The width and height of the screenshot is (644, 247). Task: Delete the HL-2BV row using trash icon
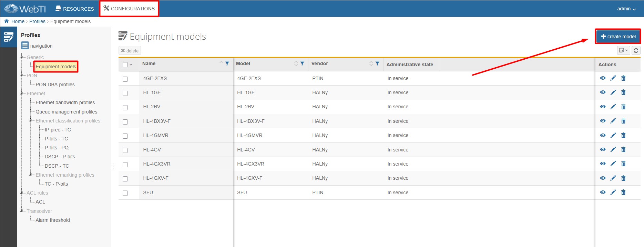tap(623, 107)
